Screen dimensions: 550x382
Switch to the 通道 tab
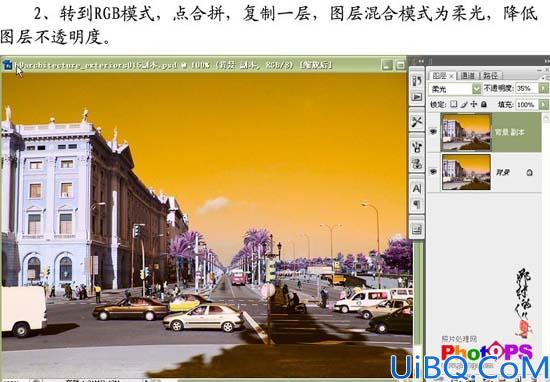tap(468, 75)
